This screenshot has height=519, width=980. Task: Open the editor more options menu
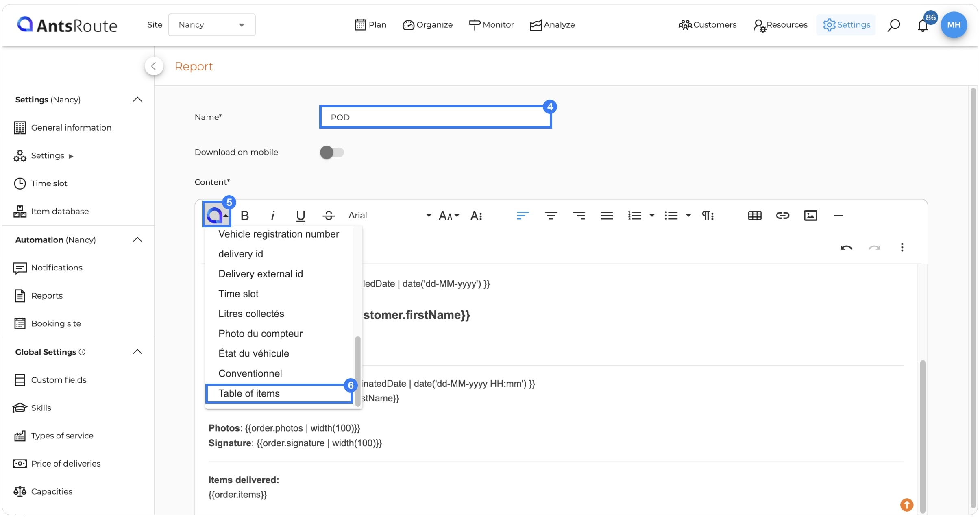[x=902, y=247]
